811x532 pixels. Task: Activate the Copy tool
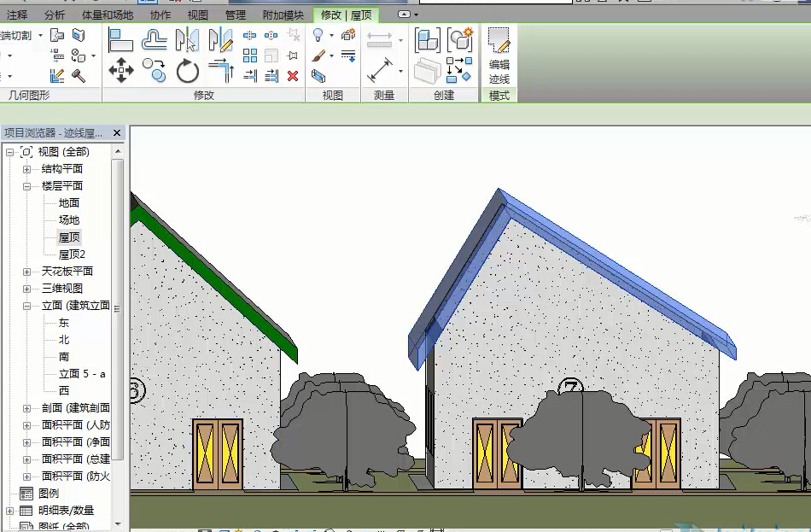pos(155,70)
